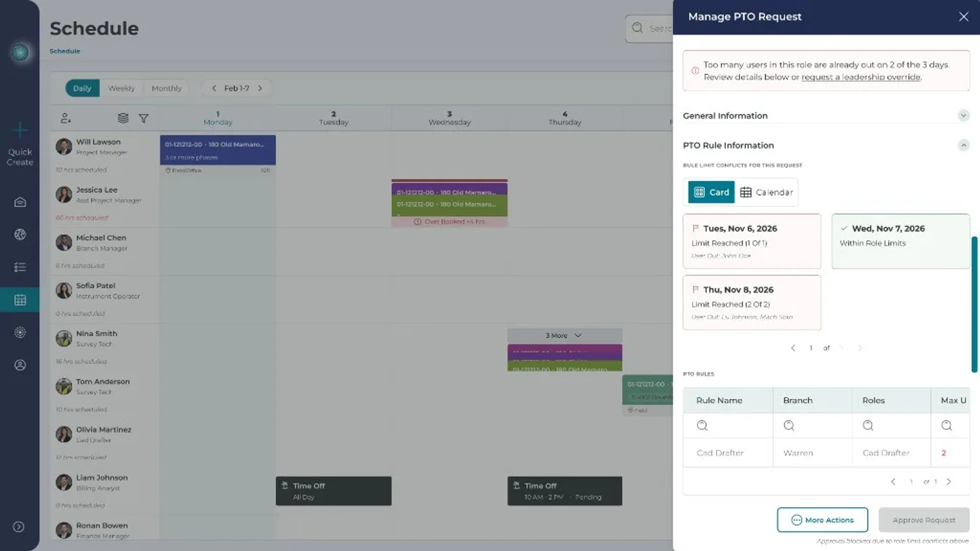Select the Thursday column header
980x551 pixels.
pos(565,118)
